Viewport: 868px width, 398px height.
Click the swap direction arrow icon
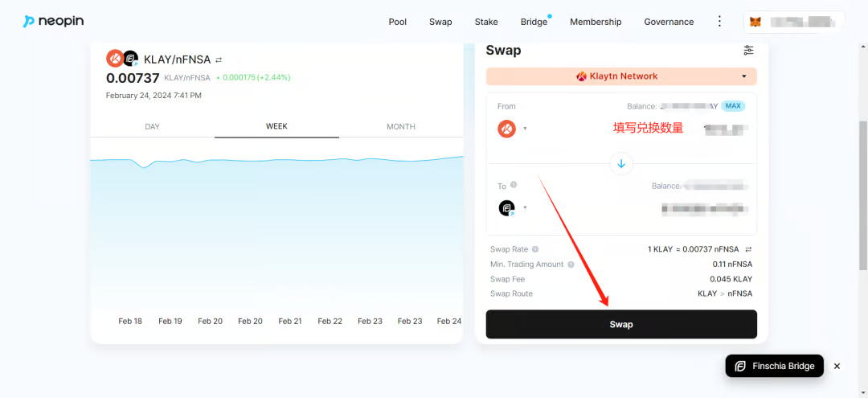click(x=621, y=164)
